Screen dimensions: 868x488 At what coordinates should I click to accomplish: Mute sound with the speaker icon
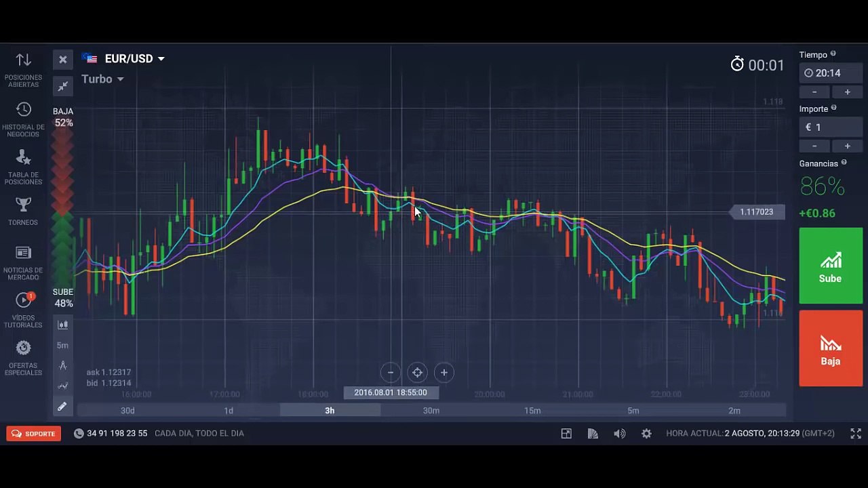pyautogui.click(x=620, y=434)
